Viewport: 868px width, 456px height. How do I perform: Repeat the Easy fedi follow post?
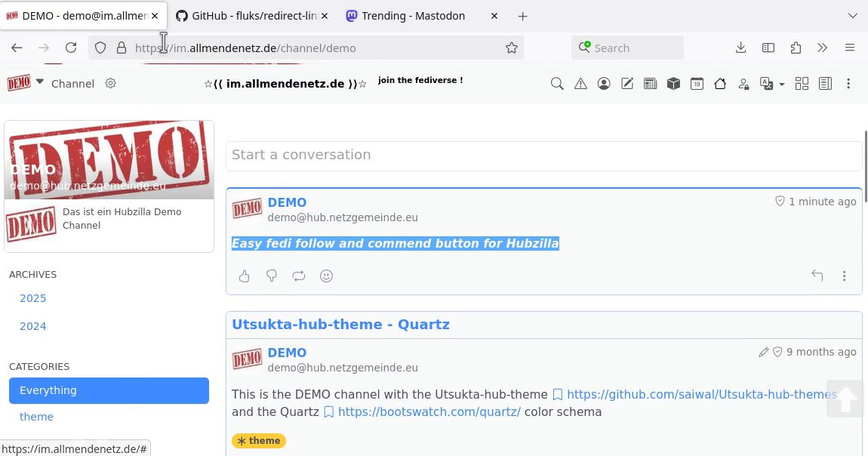299,276
